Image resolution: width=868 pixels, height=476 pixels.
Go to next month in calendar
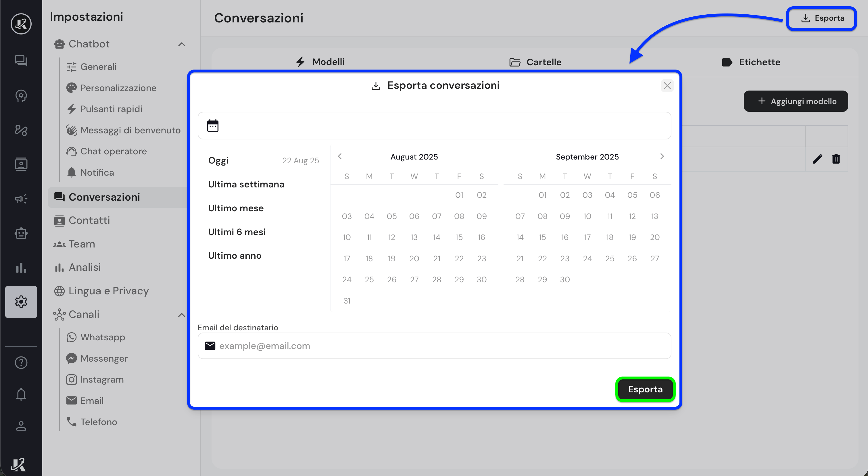pos(662,156)
